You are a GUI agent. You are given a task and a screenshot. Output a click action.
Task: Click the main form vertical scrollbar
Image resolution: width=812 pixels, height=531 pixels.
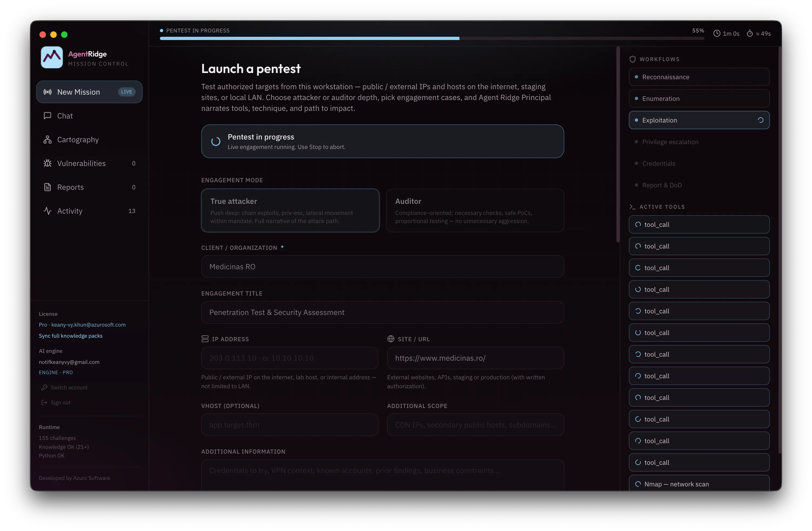[x=618, y=145]
